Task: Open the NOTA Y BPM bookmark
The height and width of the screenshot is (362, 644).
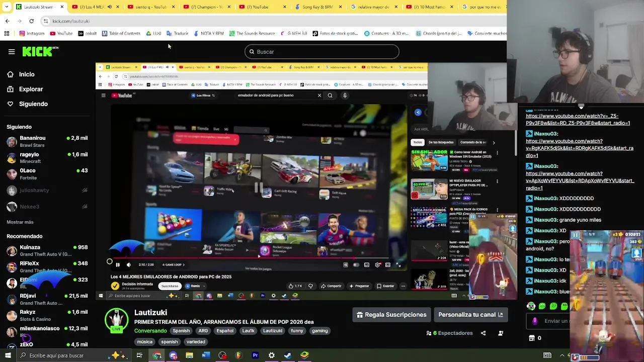Action: [208, 34]
